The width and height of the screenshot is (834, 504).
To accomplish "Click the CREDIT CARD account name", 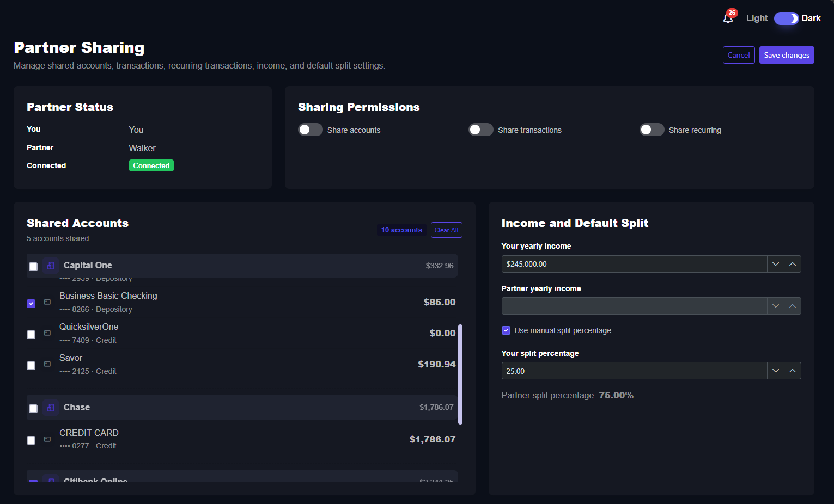I will tap(89, 433).
